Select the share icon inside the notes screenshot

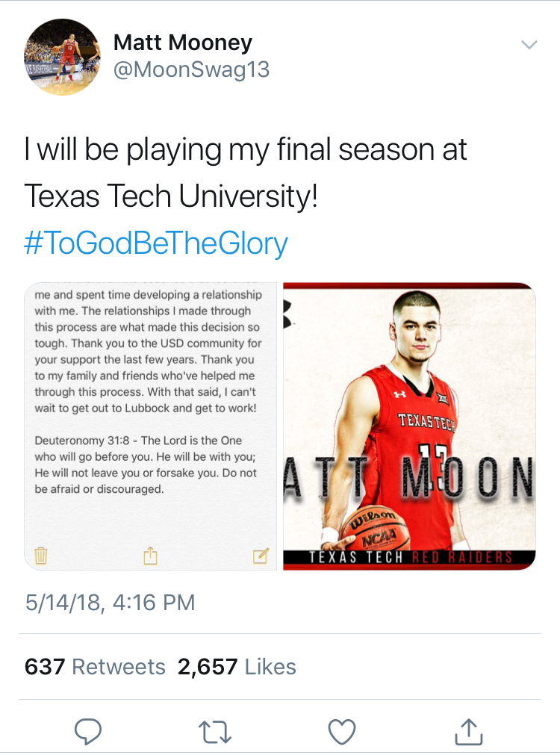[x=151, y=555]
